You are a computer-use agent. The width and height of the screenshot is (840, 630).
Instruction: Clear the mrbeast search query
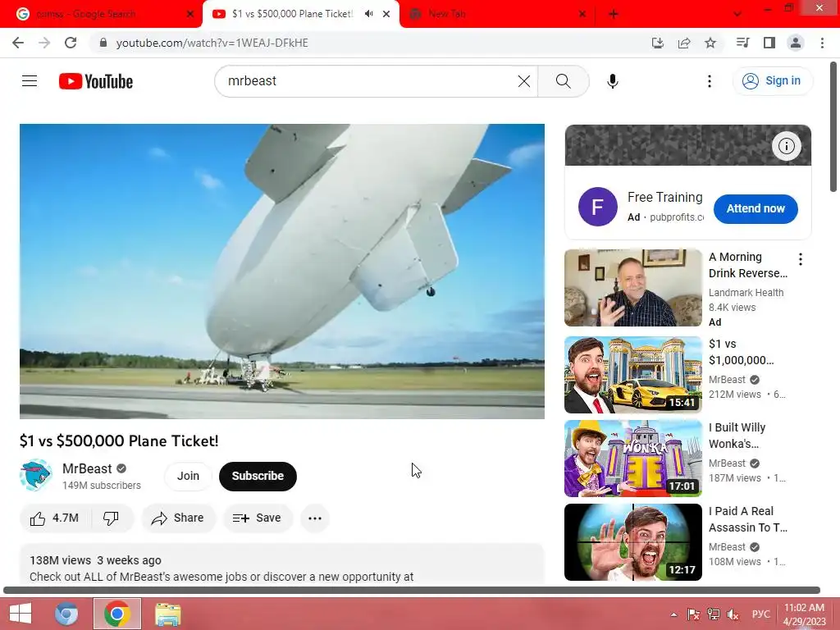(x=524, y=81)
